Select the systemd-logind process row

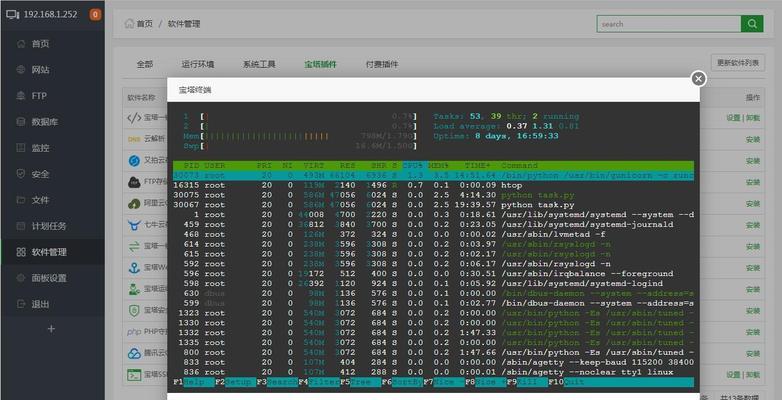click(x=433, y=284)
